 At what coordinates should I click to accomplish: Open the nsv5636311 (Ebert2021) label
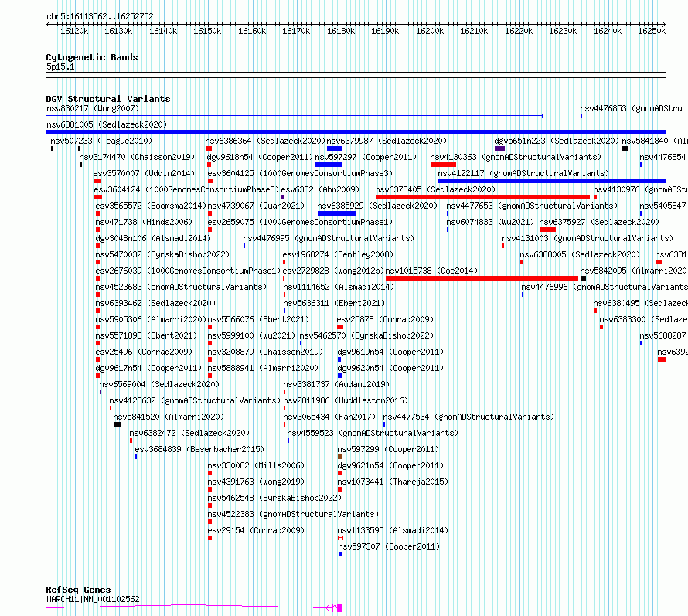335,303
